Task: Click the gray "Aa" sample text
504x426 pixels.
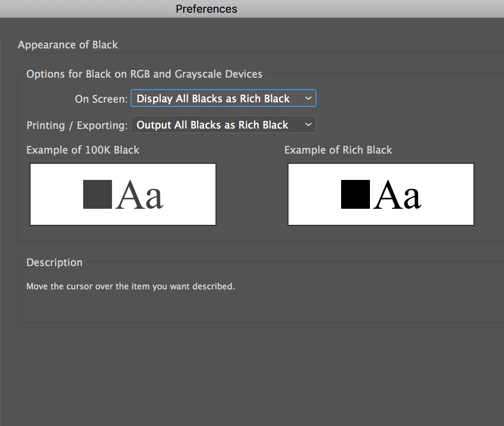Action: pyautogui.click(x=140, y=195)
